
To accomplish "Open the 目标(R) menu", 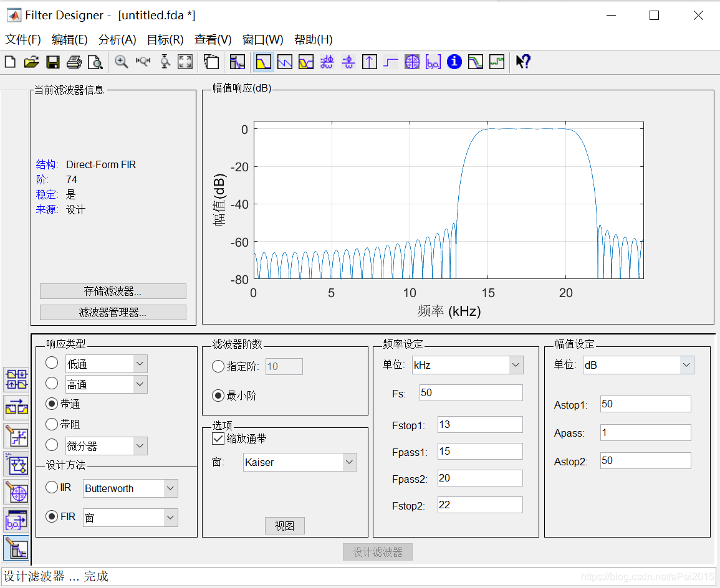I will pos(165,39).
